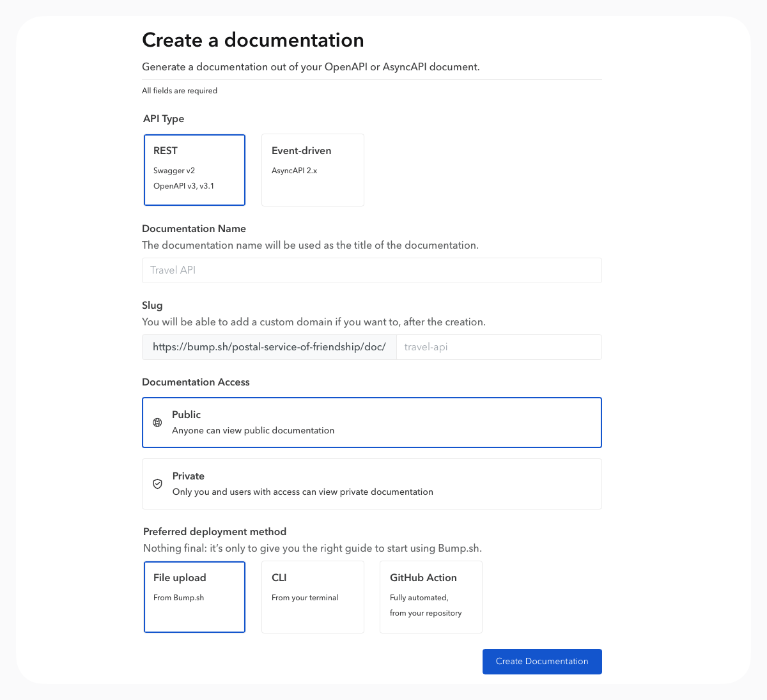This screenshot has height=700, width=767.
Task: Click the Documentation Name label
Action: pos(194,229)
